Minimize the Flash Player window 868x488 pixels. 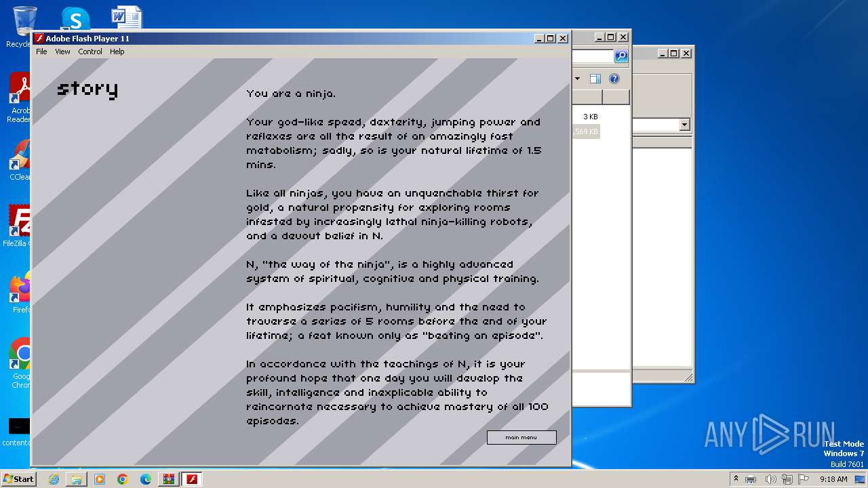(x=539, y=39)
